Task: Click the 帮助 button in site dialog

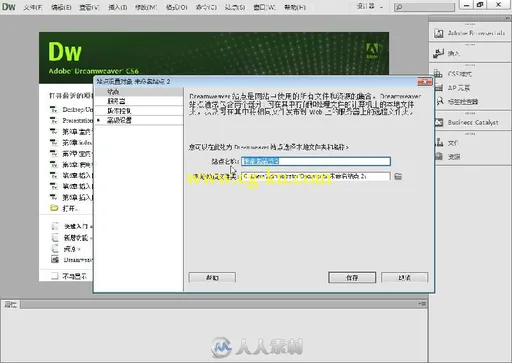Action: pyautogui.click(x=212, y=277)
